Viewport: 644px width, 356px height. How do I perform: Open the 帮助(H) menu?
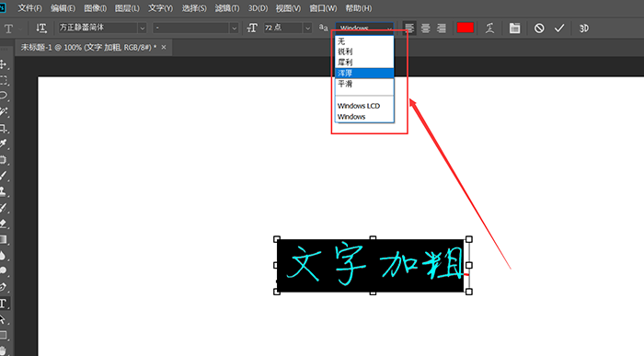pos(358,8)
